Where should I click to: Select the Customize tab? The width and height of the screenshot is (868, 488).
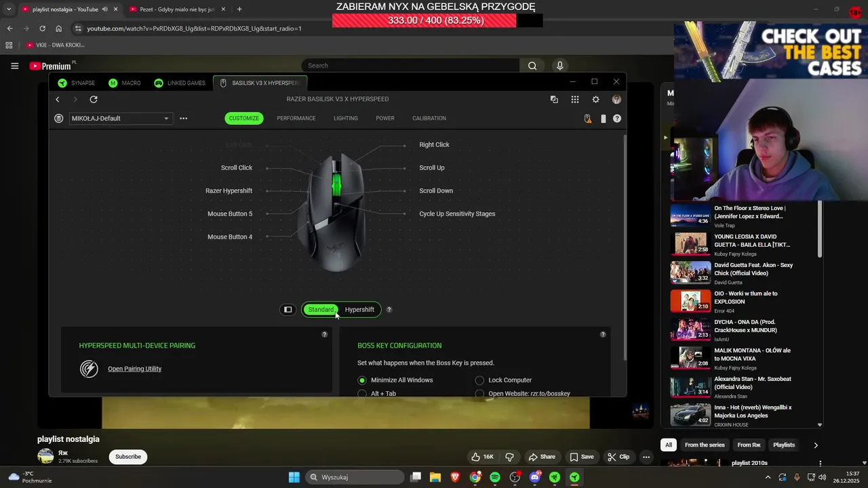click(243, 118)
